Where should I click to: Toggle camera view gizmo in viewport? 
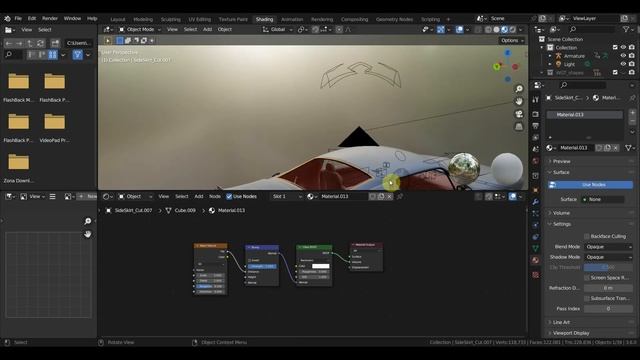pyautogui.click(x=519, y=114)
